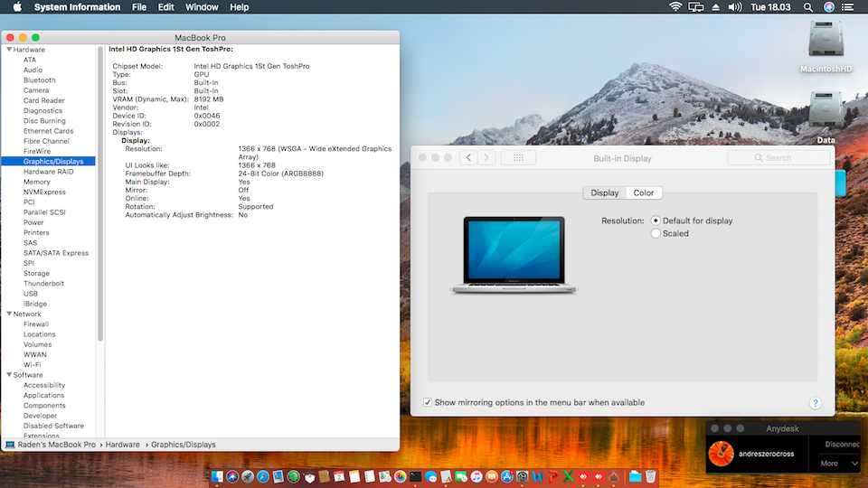Go back in System Preferences
The height and width of the screenshot is (488, 868).
pyautogui.click(x=468, y=157)
